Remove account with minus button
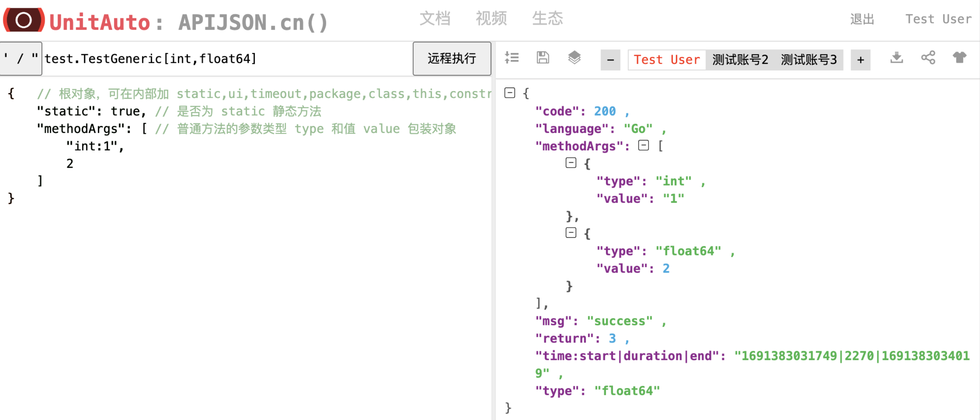Viewport: 980px width, 420px height. [610, 60]
